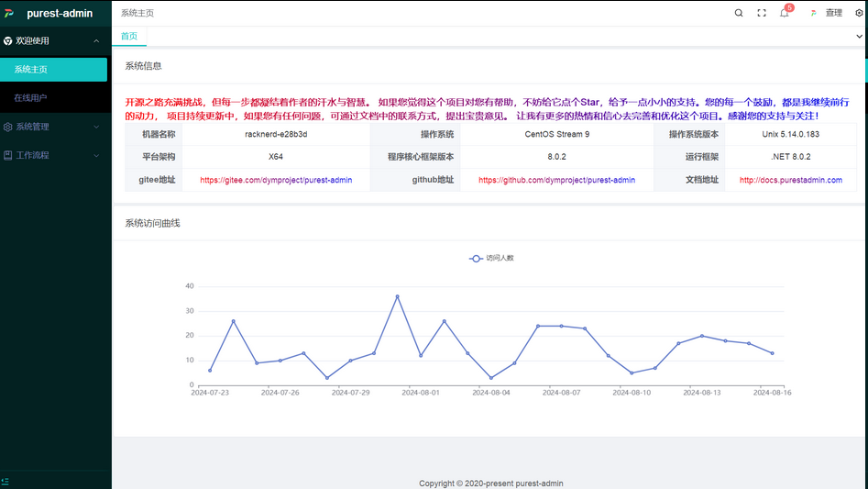
Task: Collapse the 欢迎使用 menu group
Action: click(x=96, y=40)
